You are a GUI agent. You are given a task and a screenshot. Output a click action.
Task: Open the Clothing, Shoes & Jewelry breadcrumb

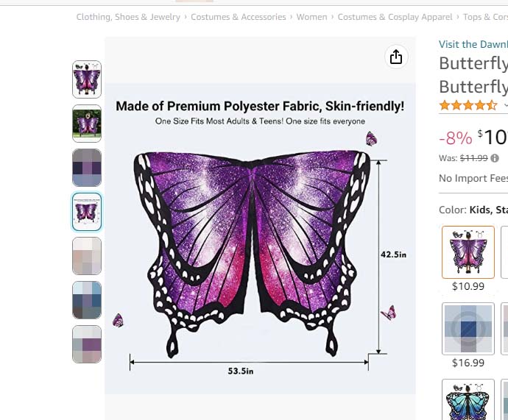tap(128, 17)
